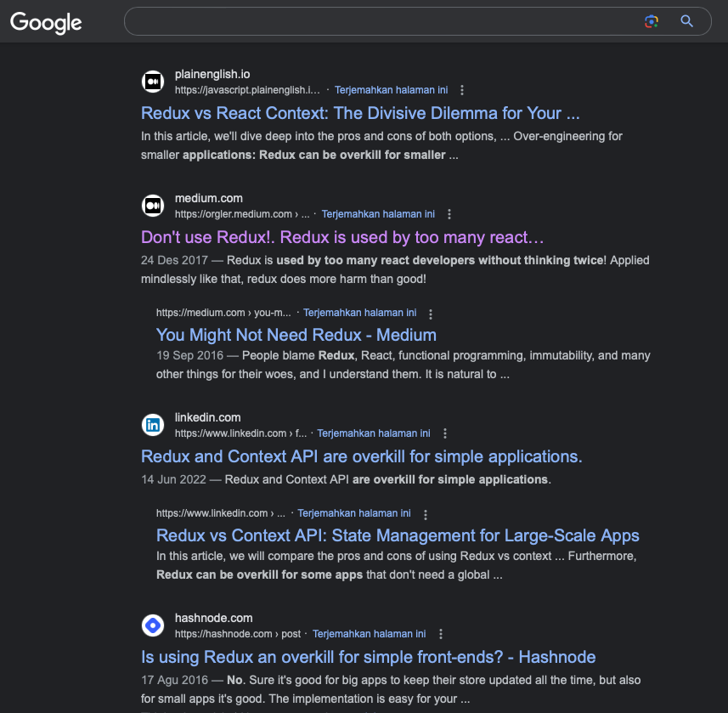Click the Google logo

point(46,22)
